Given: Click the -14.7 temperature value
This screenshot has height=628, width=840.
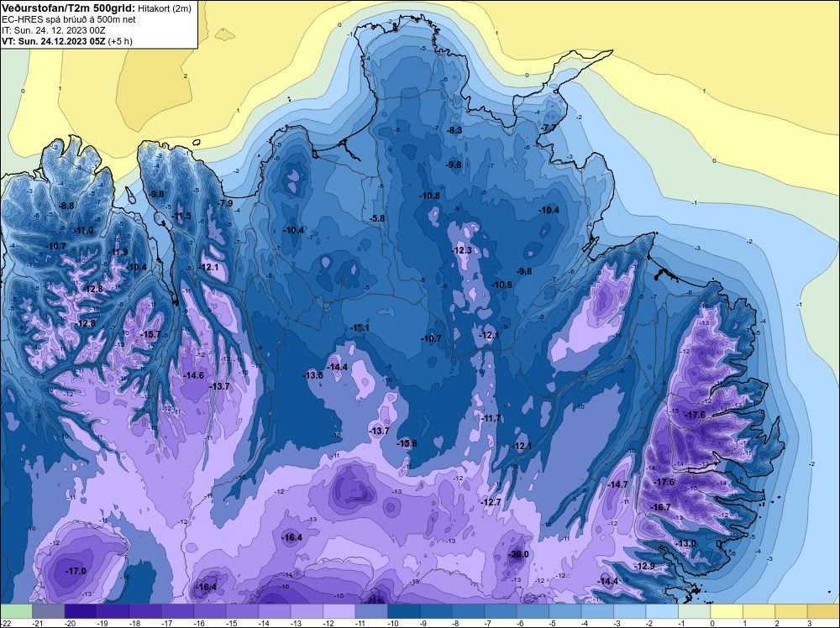Looking at the screenshot, I should coord(617,484).
